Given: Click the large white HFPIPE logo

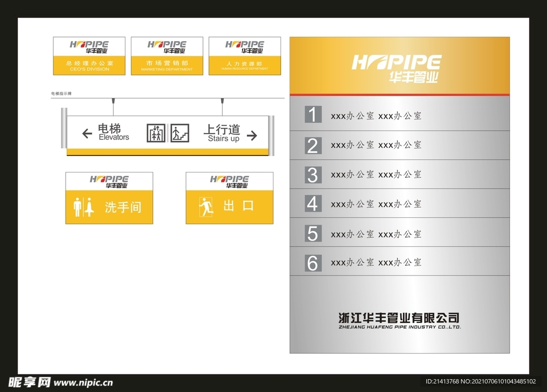Looking at the screenshot, I should 397,69.
